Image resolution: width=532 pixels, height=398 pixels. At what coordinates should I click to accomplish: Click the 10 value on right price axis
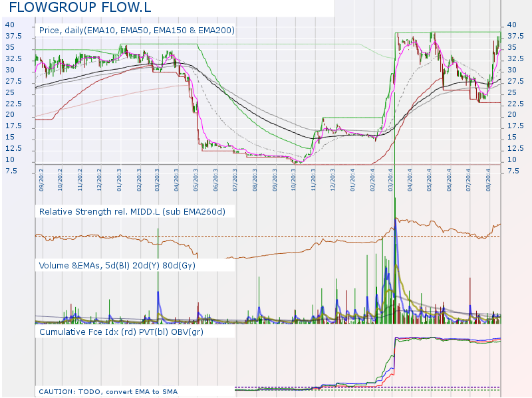pyautogui.click(x=511, y=159)
